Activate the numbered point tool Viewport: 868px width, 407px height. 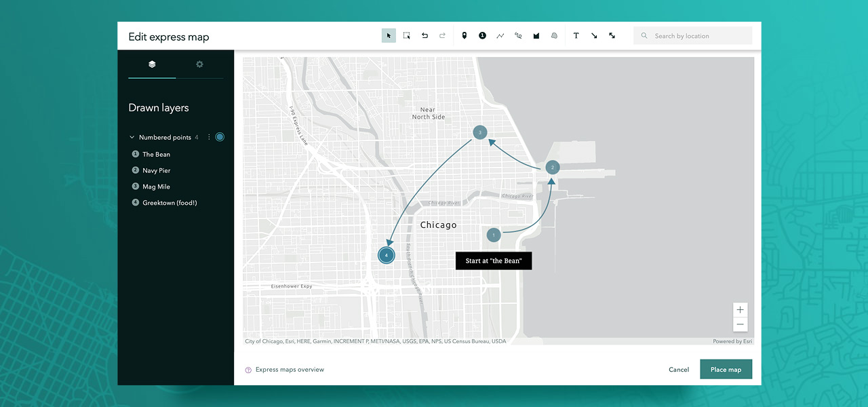[x=482, y=36]
